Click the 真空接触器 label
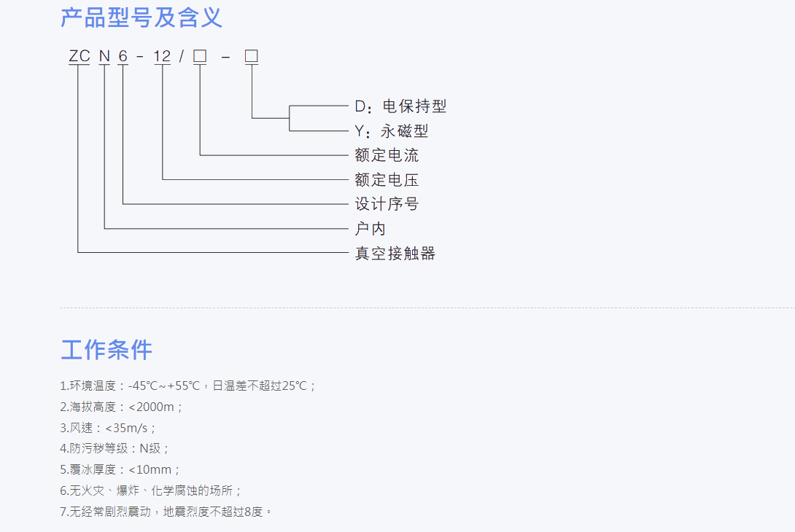This screenshot has width=795, height=532. coord(393,254)
